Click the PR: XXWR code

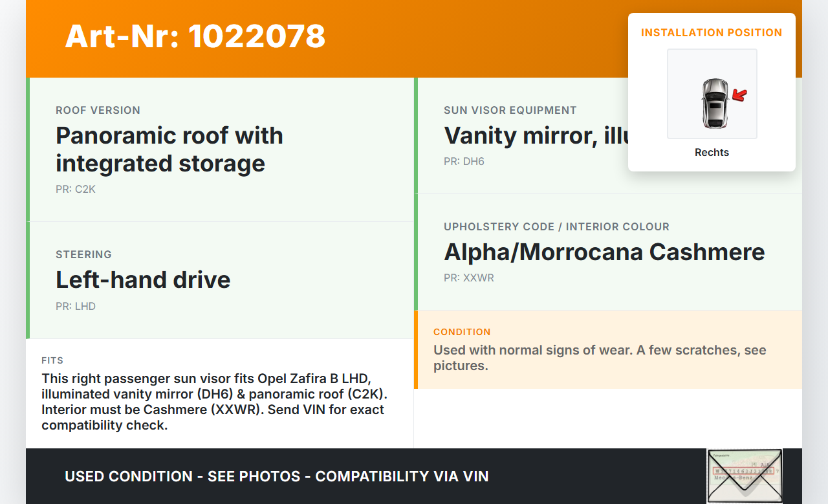coord(469,278)
